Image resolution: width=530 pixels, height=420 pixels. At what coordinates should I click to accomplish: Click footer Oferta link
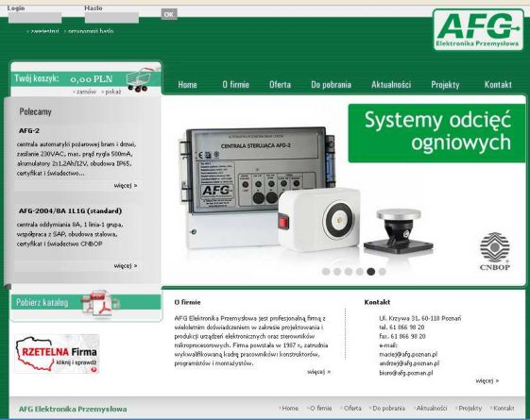tap(352, 408)
